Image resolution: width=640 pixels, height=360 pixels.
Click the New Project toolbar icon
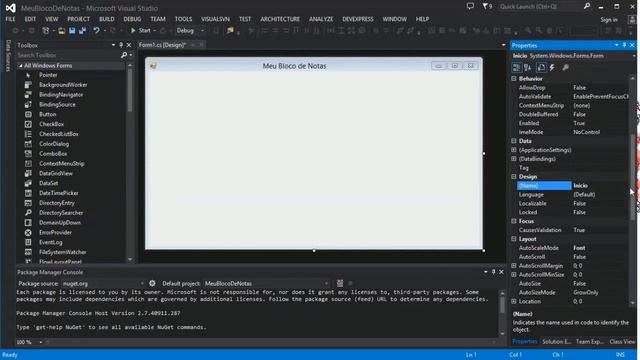point(46,31)
